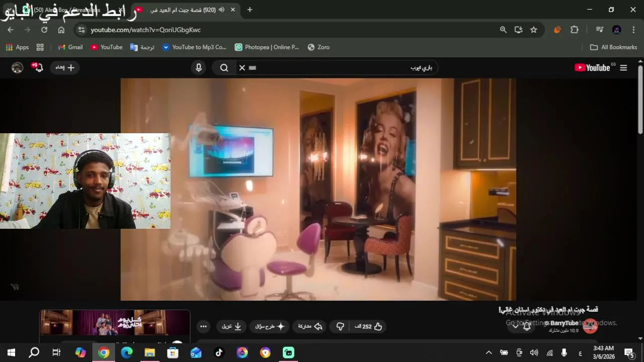Image resolution: width=644 pixels, height=362 pixels.
Task: Click the Ask طرح سؤال button
Action: [x=269, y=327]
